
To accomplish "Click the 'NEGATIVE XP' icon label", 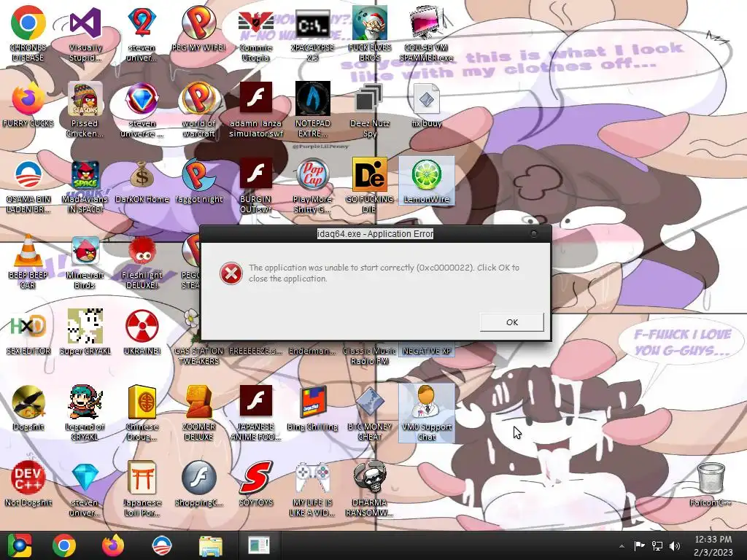I will coord(426,351).
